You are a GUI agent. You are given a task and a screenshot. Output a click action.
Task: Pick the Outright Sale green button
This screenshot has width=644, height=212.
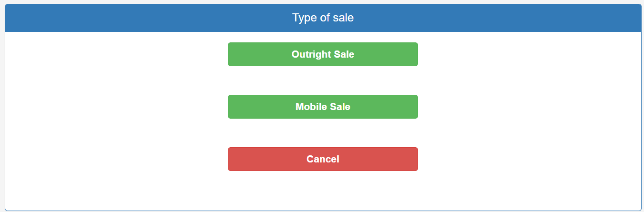(323, 54)
